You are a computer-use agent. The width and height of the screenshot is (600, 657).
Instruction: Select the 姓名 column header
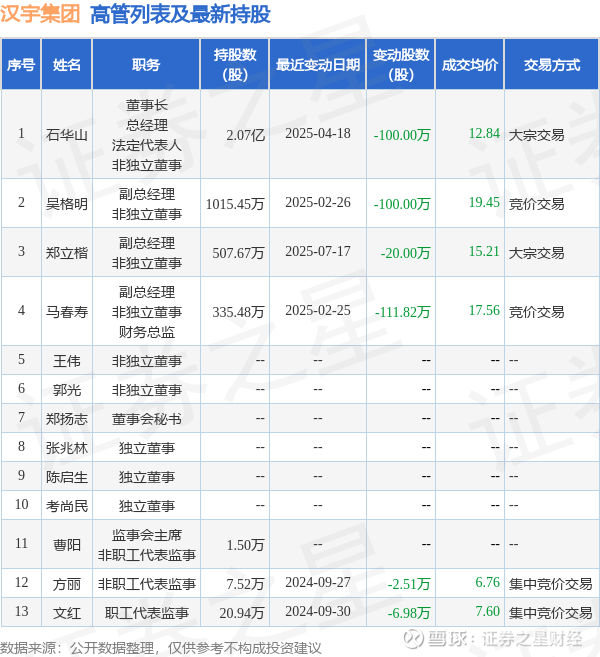pyautogui.click(x=67, y=65)
